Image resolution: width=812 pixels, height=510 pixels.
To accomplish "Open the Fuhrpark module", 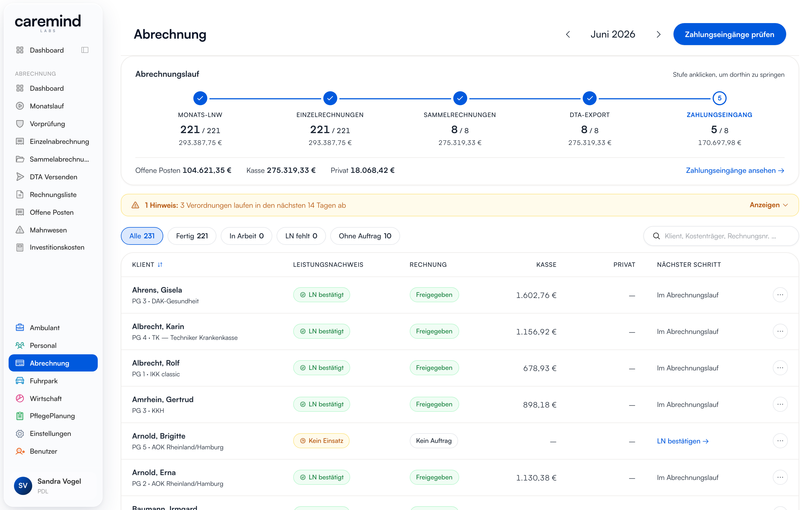I will pos(53,381).
